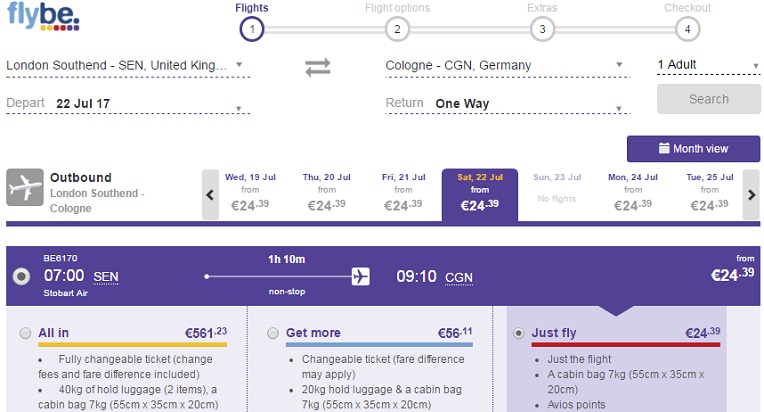This screenshot has width=764, height=412.
Task: Open the Month view calendar
Action: tap(693, 149)
